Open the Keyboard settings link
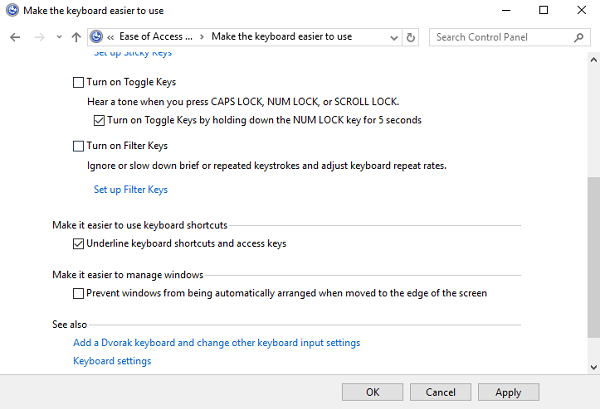The width and height of the screenshot is (600, 409). [112, 361]
